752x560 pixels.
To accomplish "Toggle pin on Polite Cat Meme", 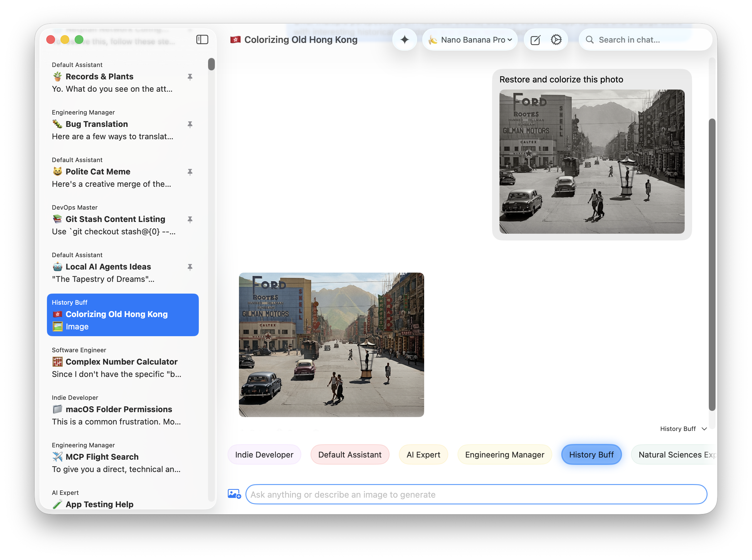I will [x=190, y=172].
